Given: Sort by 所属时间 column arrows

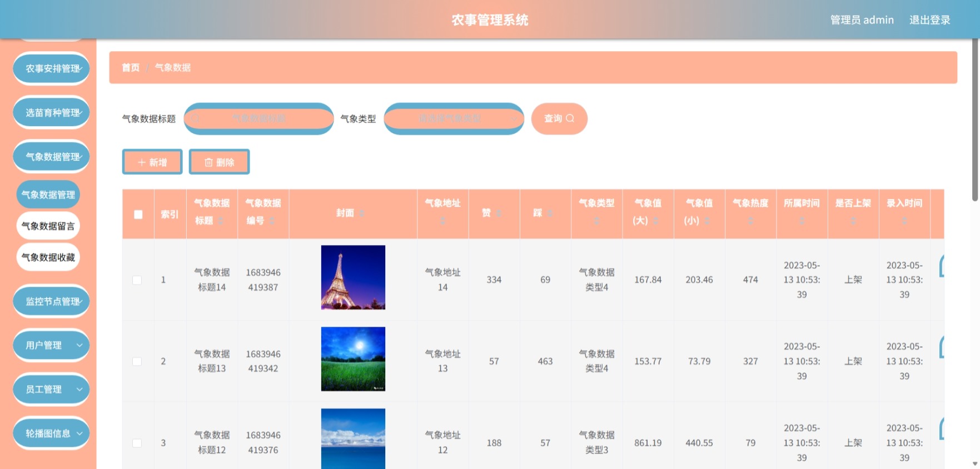Looking at the screenshot, I should tap(802, 221).
